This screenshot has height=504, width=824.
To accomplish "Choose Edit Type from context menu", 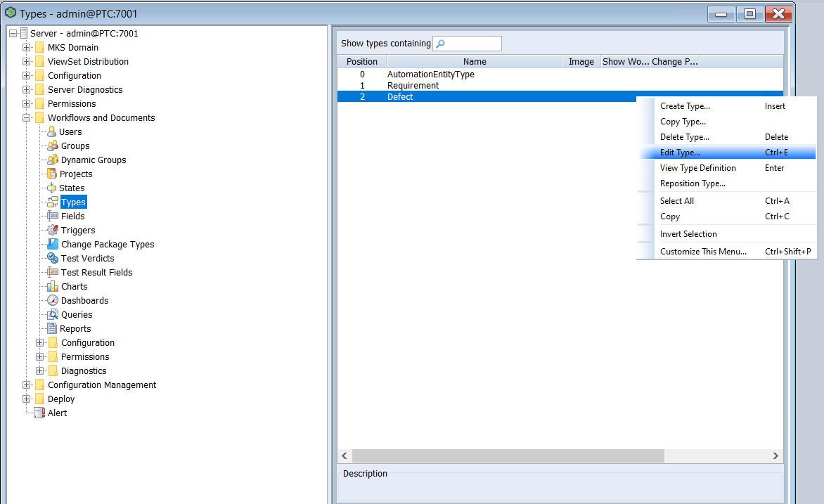I will (680, 153).
